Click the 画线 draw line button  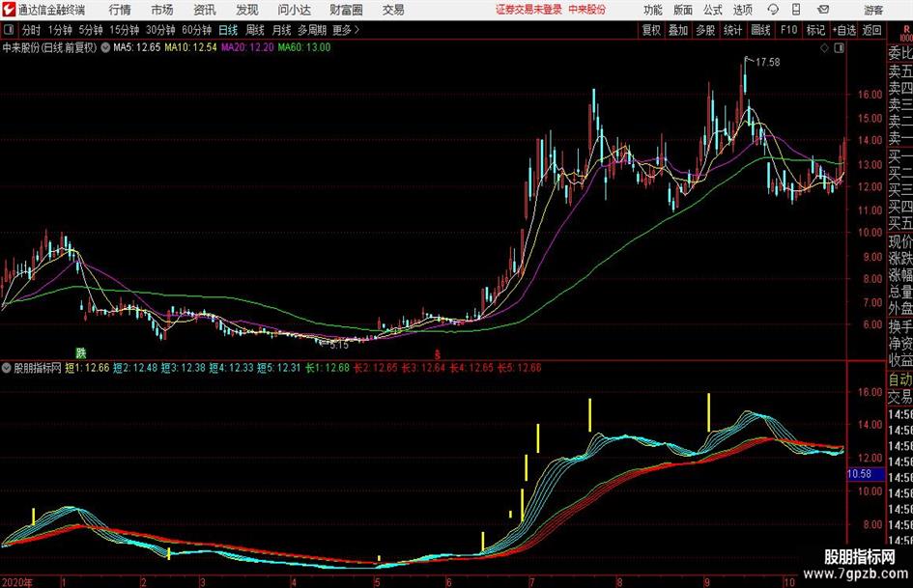coord(761,30)
